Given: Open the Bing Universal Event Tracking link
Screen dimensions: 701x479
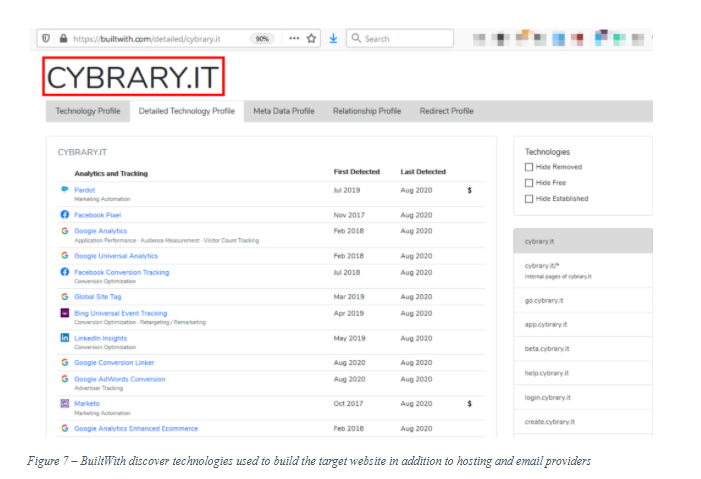Looking at the screenshot, I should [121, 313].
